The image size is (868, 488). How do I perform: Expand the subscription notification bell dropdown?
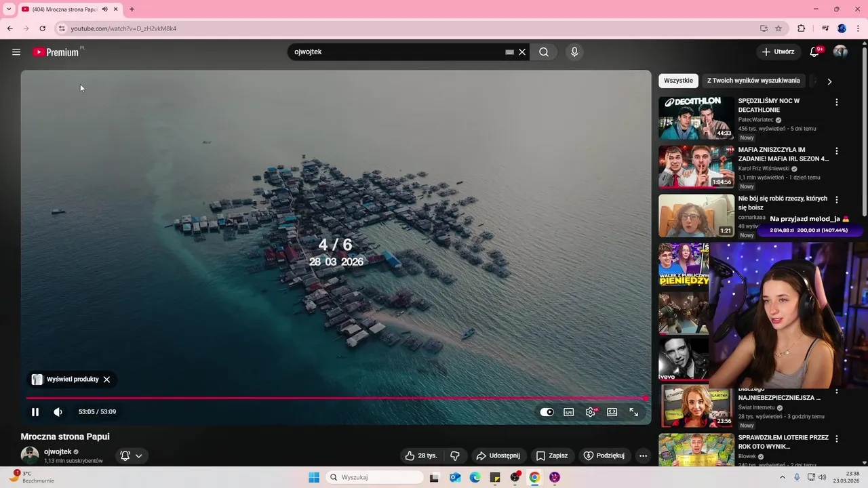[x=132, y=455]
